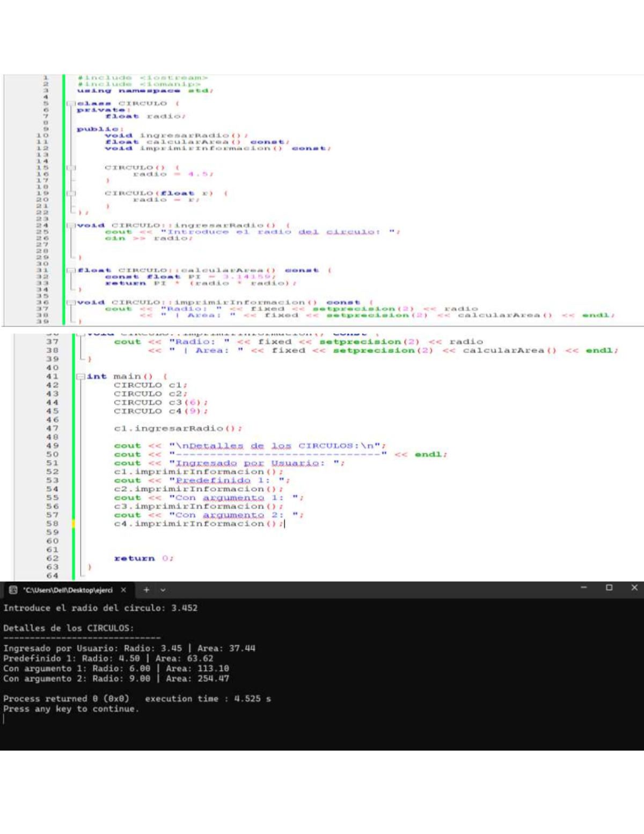Fold the ingresarRadio function block
644x834 pixels.
tap(70, 226)
